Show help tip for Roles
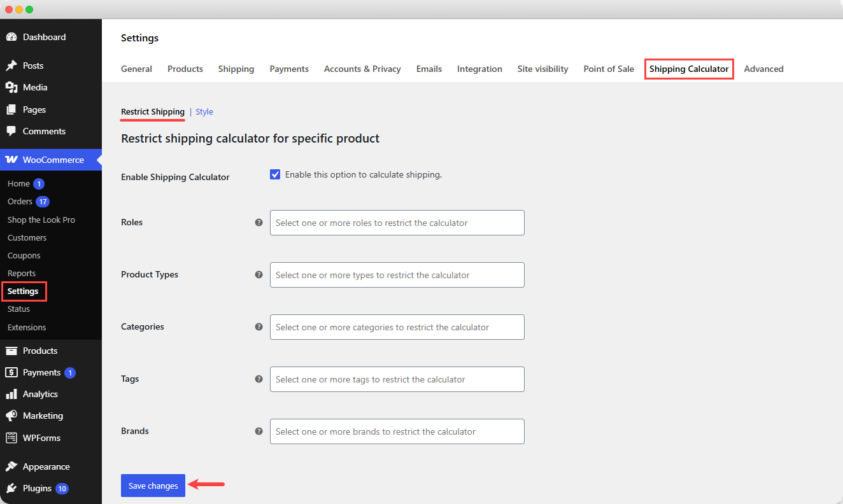 point(259,223)
